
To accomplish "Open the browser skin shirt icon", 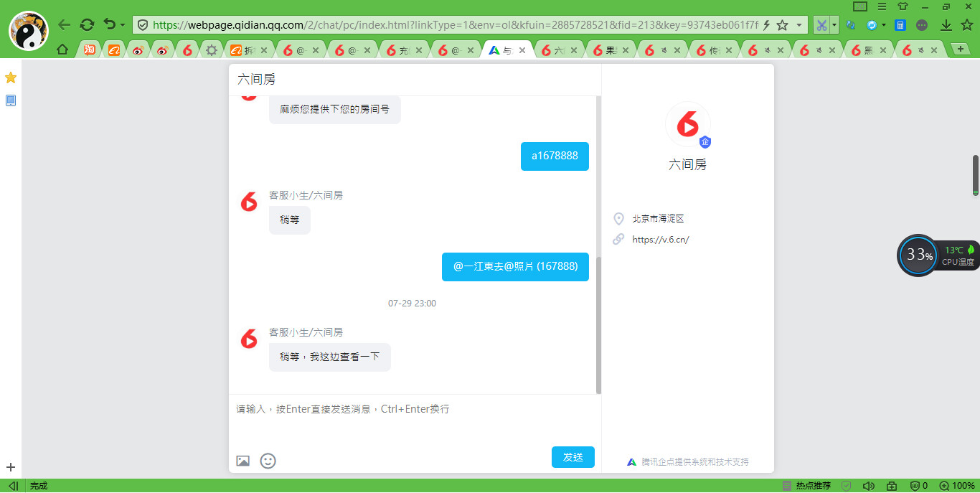I will tap(903, 6).
